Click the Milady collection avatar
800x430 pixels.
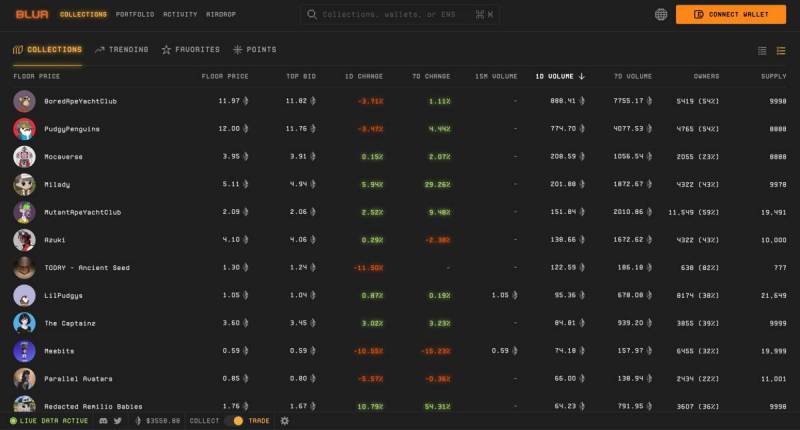click(x=25, y=184)
